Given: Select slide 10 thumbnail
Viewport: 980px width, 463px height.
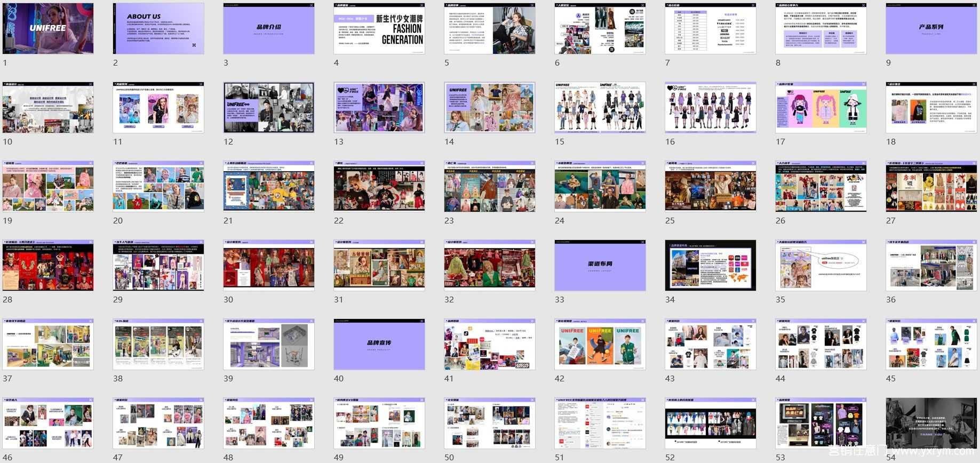Looking at the screenshot, I should (x=48, y=107).
